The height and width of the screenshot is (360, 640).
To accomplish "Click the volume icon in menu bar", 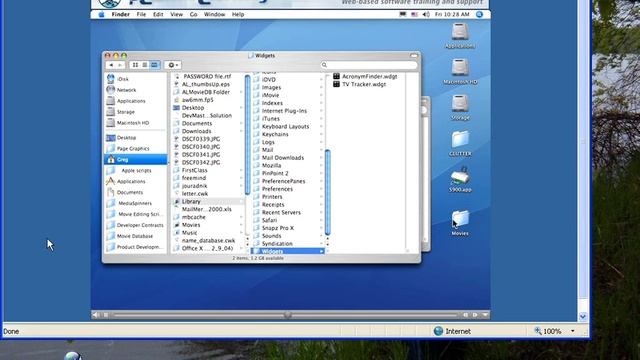I will (x=426, y=14).
